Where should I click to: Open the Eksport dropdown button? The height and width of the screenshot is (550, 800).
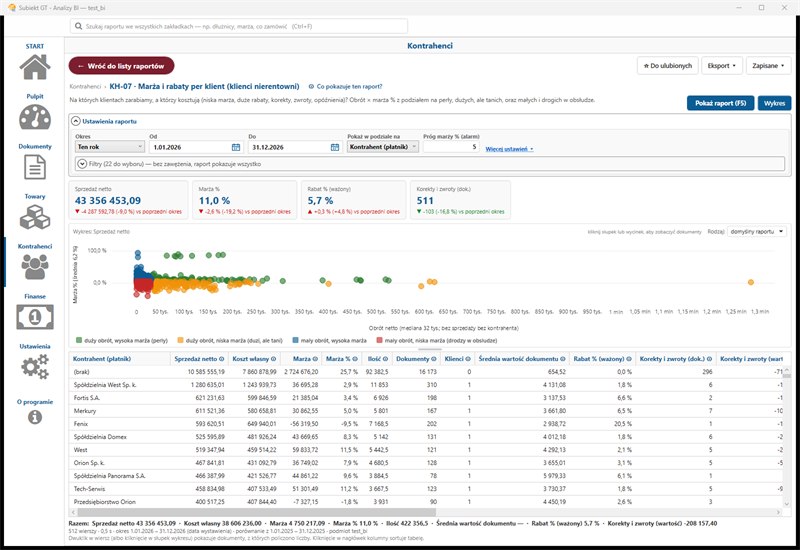point(721,66)
